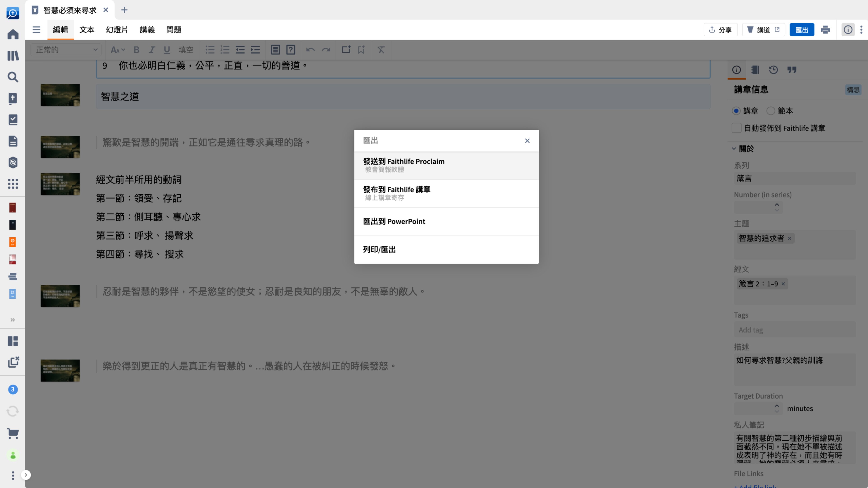Screen dimensions: 868x488
Task: Select the 範本 radio button
Action: click(x=771, y=111)
